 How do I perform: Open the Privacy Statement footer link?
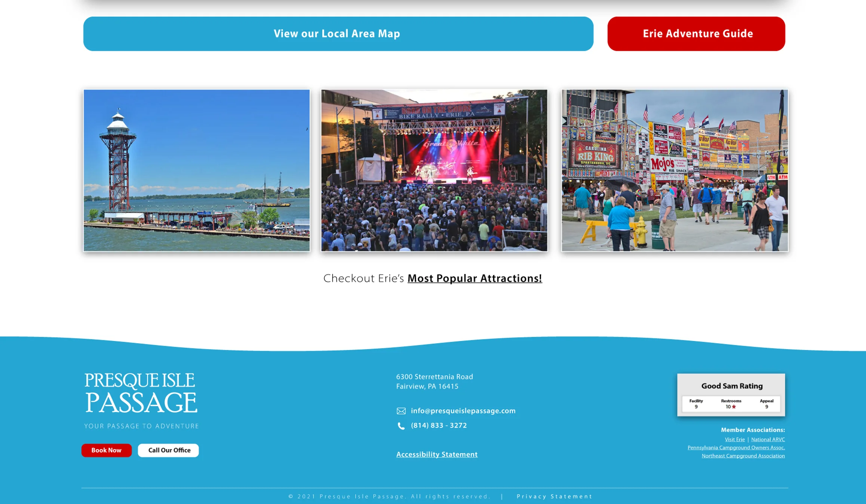click(x=554, y=497)
